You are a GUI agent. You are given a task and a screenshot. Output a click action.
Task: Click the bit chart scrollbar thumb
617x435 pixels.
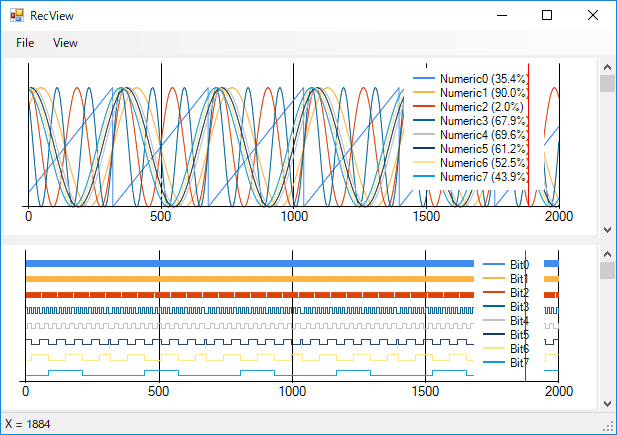(x=607, y=271)
